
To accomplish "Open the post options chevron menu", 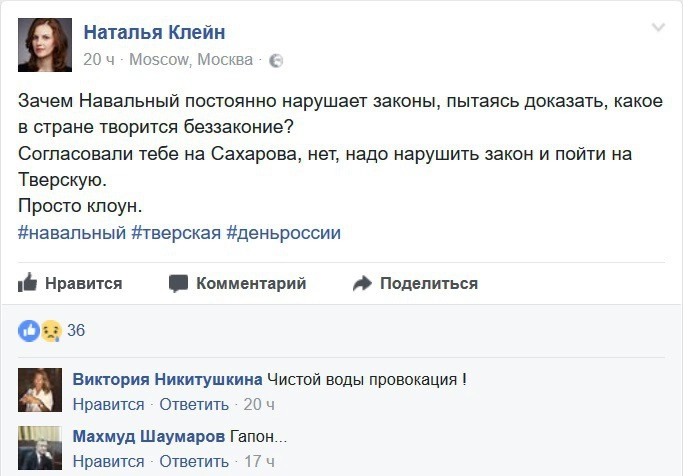I will tap(657, 28).
